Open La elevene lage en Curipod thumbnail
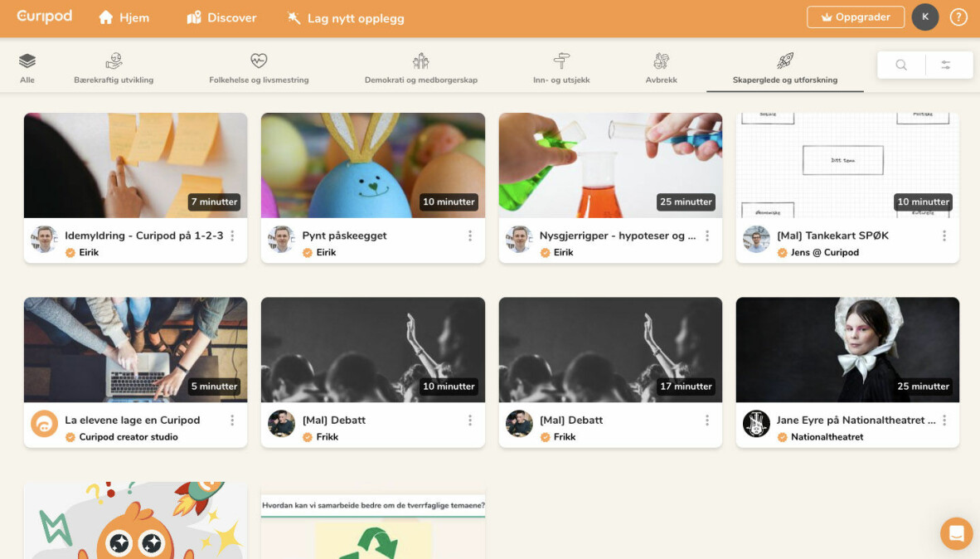 click(136, 349)
